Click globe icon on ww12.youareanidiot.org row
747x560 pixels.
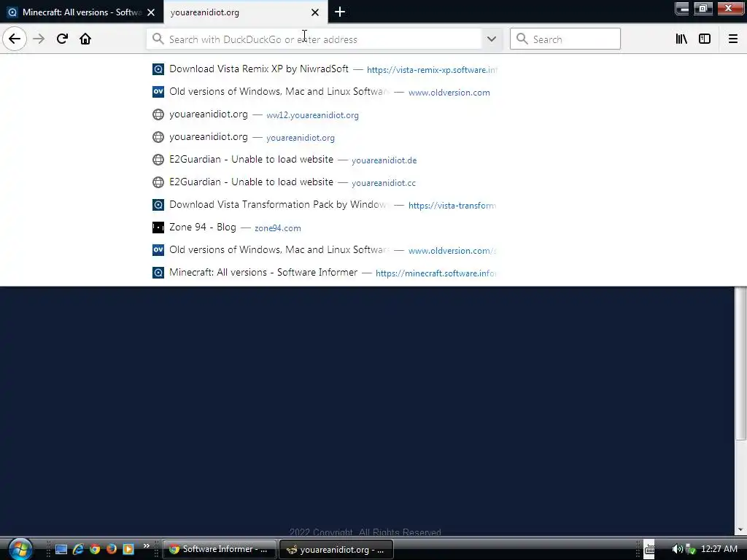pyautogui.click(x=158, y=114)
